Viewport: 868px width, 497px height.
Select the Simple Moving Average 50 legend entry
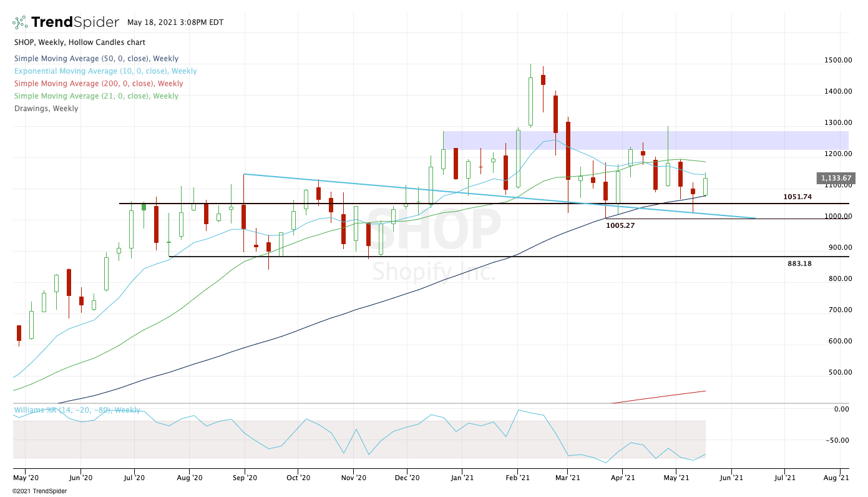pyautogui.click(x=97, y=59)
